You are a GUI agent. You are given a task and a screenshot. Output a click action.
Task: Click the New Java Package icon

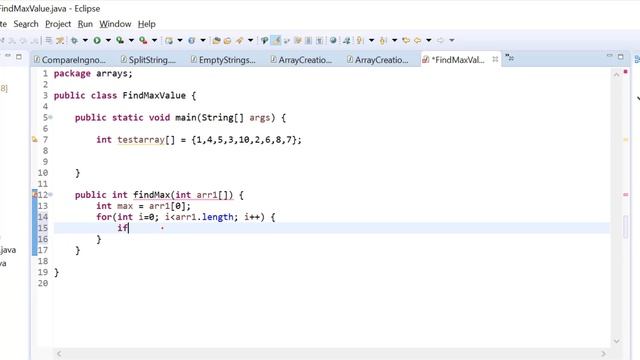pyautogui.click(x=169, y=40)
